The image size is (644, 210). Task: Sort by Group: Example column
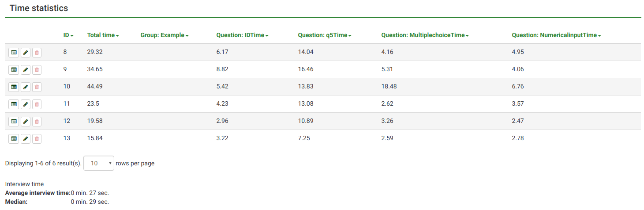coord(164,35)
